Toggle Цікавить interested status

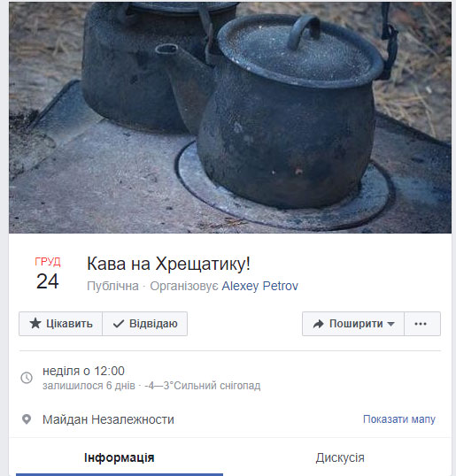coord(61,324)
